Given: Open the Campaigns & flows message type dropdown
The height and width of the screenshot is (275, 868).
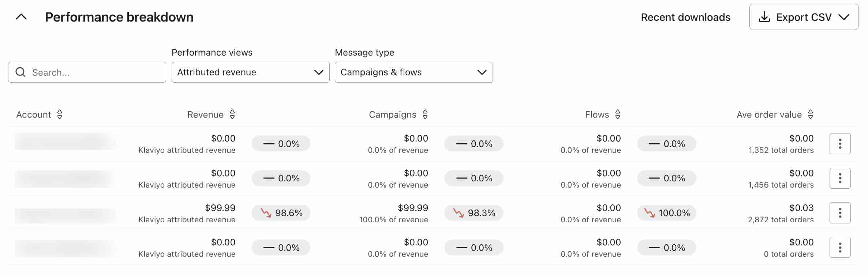Looking at the screenshot, I should pos(414,72).
